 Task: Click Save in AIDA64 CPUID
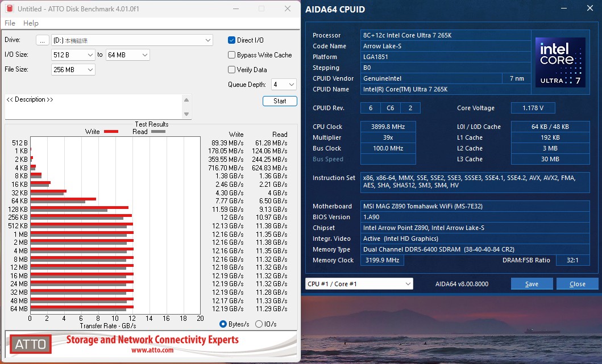click(532, 284)
